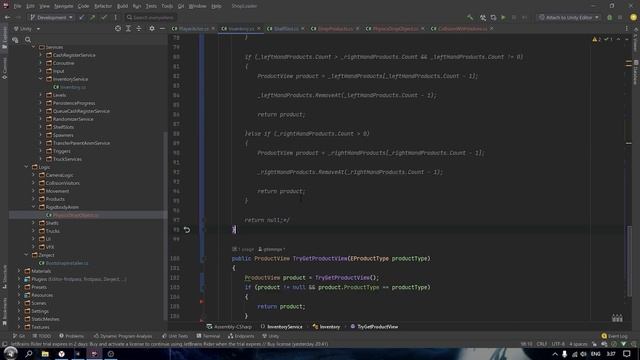The height and width of the screenshot is (360, 640).
Task: Click the Unity debug bug icon
Action: (x=610, y=18)
